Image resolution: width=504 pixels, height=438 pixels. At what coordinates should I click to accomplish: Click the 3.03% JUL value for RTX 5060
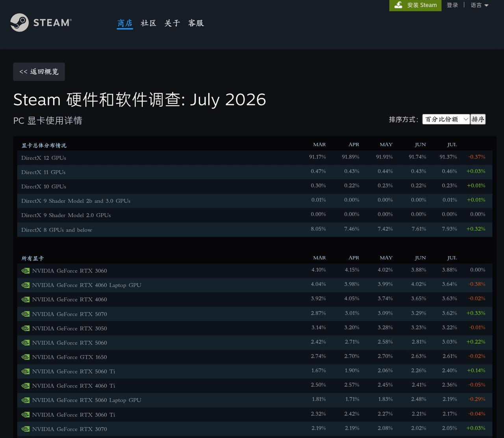(449, 342)
